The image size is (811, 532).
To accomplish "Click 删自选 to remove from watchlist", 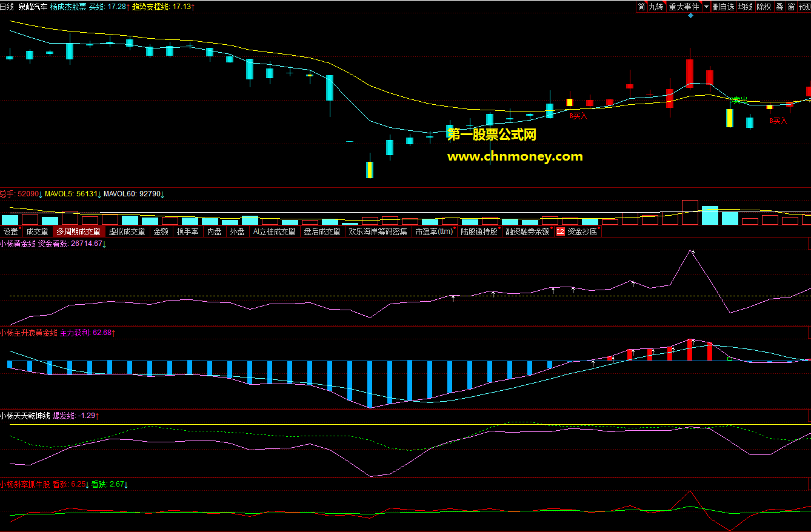I will coord(723,7).
